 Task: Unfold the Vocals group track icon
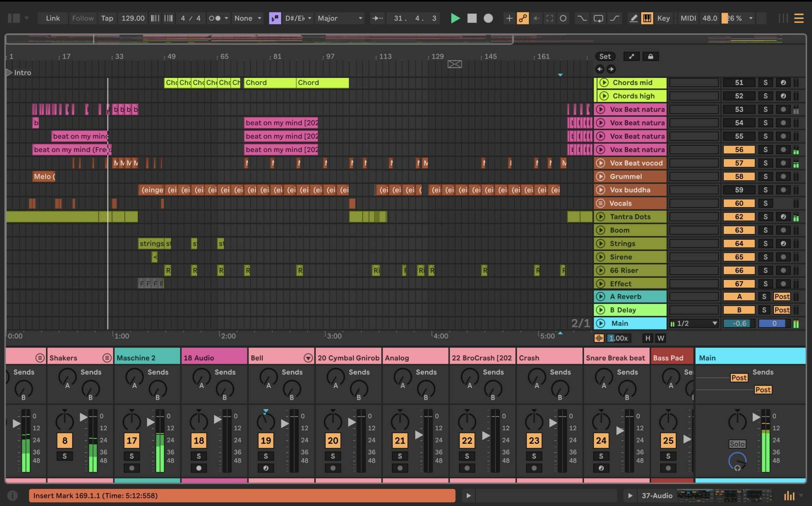pyautogui.click(x=600, y=203)
